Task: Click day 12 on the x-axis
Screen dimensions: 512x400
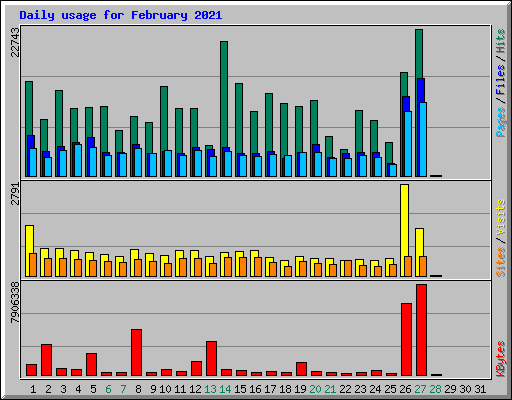Action: click(195, 389)
